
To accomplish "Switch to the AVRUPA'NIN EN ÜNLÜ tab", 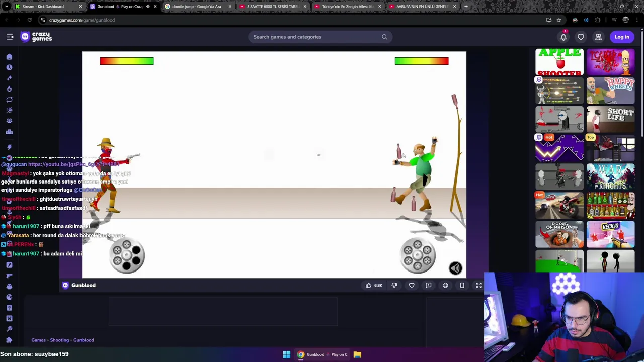I will [x=423, y=7].
